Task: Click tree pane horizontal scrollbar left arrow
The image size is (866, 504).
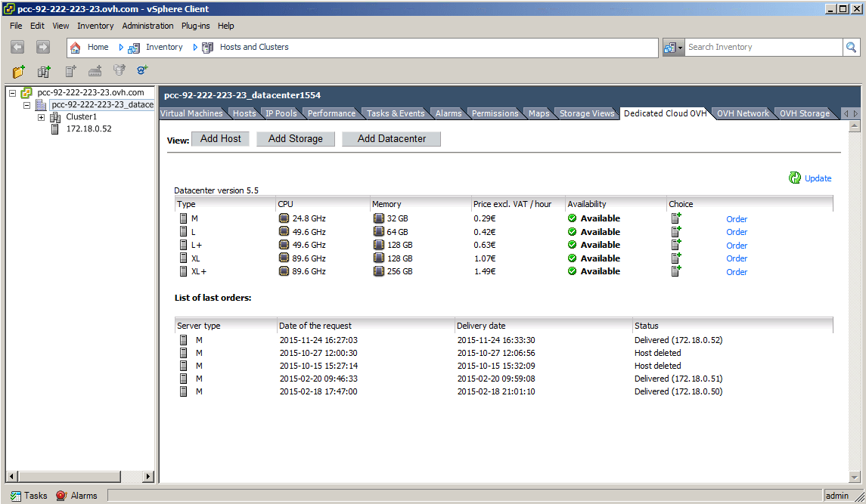Action: (11, 476)
